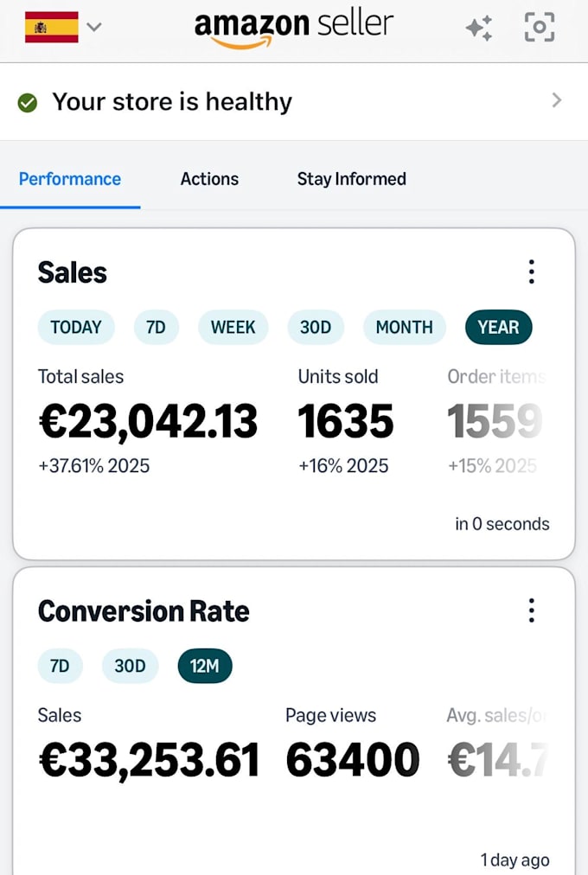This screenshot has height=875, width=588.
Task: Select 30D range in Sales card
Action: pyautogui.click(x=316, y=327)
